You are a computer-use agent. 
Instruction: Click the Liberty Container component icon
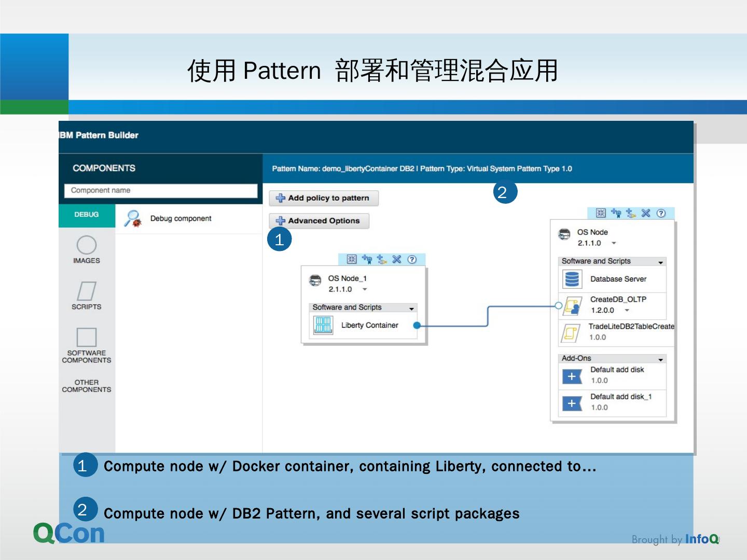(323, 325)
